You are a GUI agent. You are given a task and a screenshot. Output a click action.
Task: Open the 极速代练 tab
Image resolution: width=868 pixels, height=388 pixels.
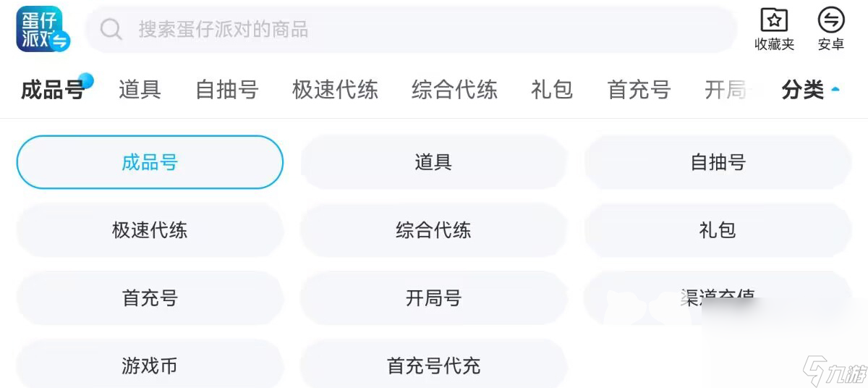point(335,90)
